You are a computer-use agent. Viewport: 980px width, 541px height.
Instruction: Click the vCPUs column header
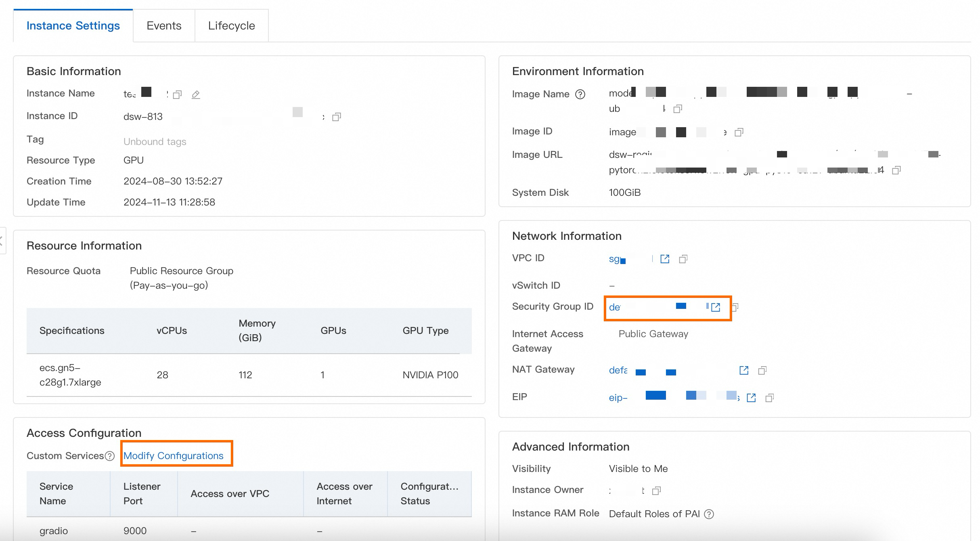coord(172,331)
